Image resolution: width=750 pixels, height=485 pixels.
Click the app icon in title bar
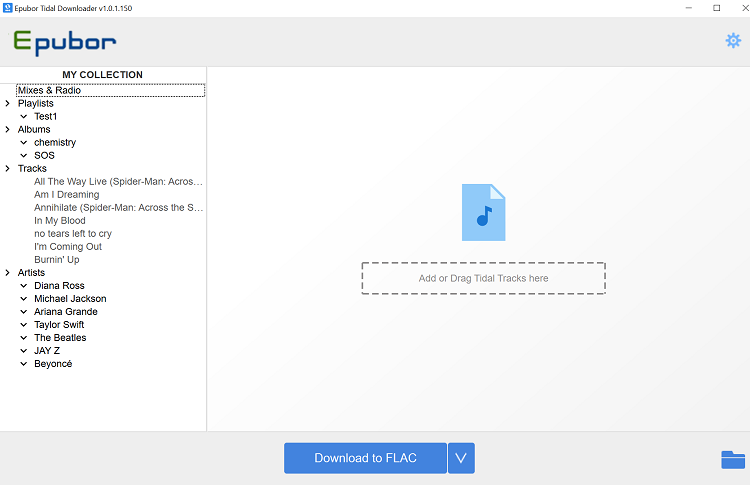pos(7,8)
